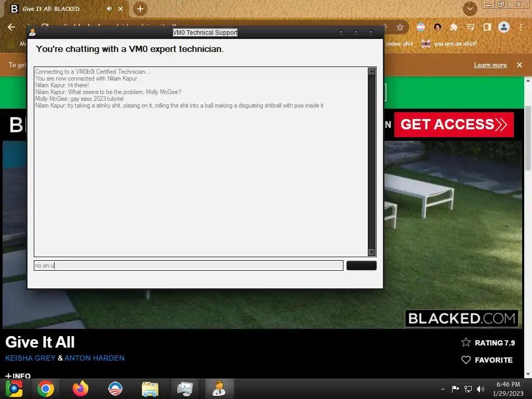This screenshot has width=532, height=399.
Task: Open the striped flag extension icon
Action: [421, 27]
